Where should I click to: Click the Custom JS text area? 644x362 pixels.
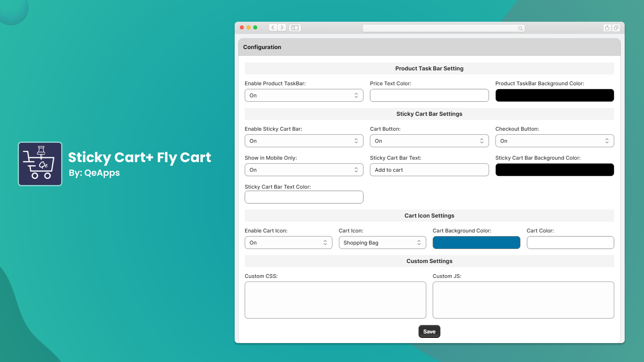(523, 300)
